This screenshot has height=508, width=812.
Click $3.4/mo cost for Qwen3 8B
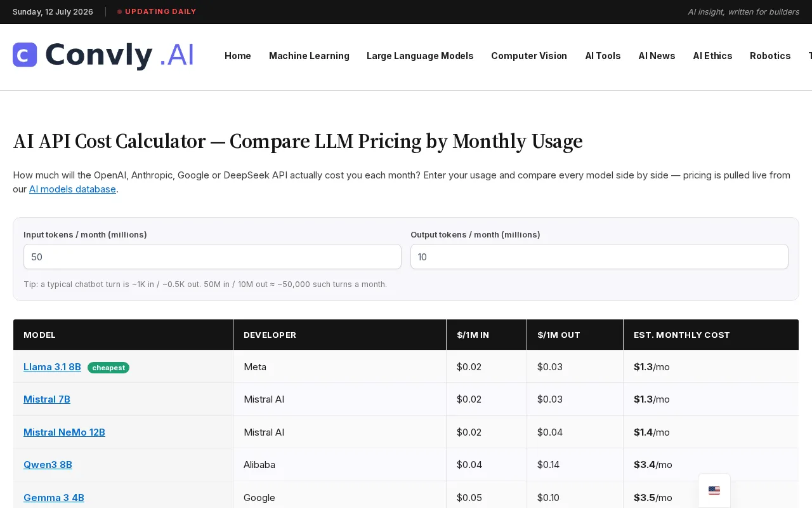pos(653,465)
